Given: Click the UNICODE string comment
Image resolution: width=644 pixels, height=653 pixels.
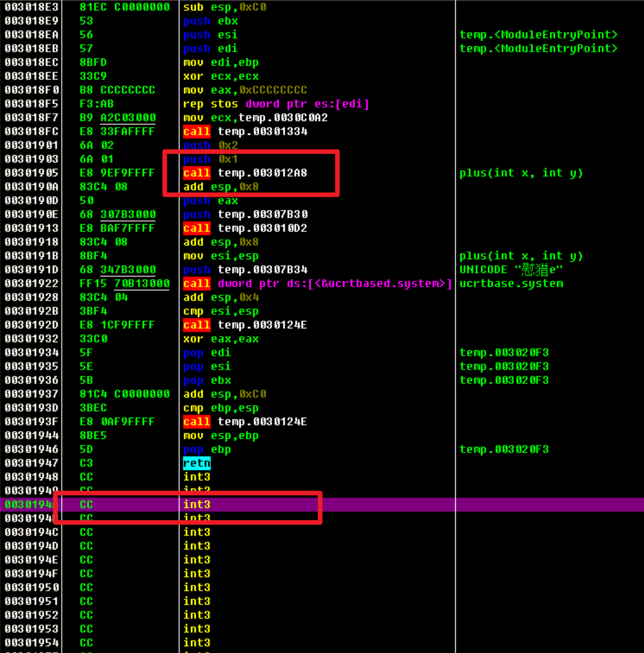Looking at the screenshot, I should click(511, 270).
